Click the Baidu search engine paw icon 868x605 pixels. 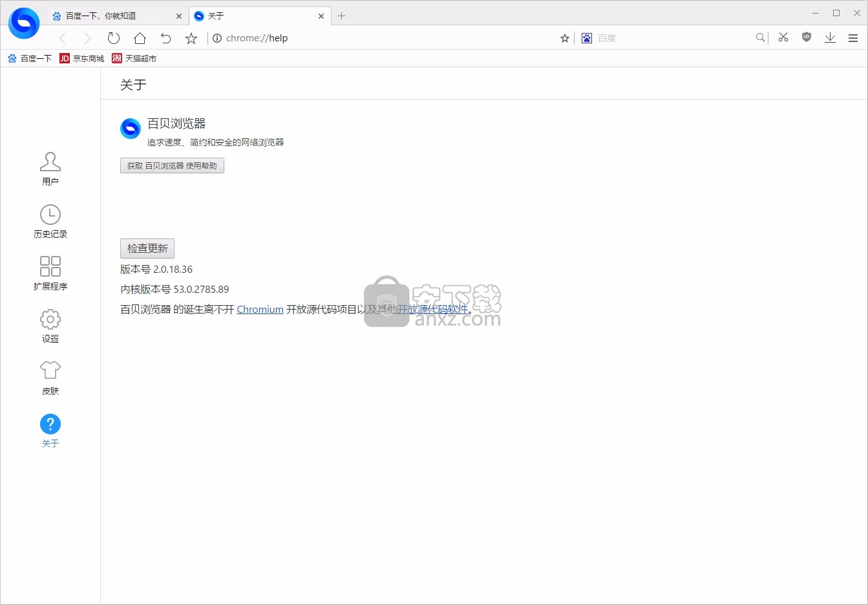tap(587, 38)
